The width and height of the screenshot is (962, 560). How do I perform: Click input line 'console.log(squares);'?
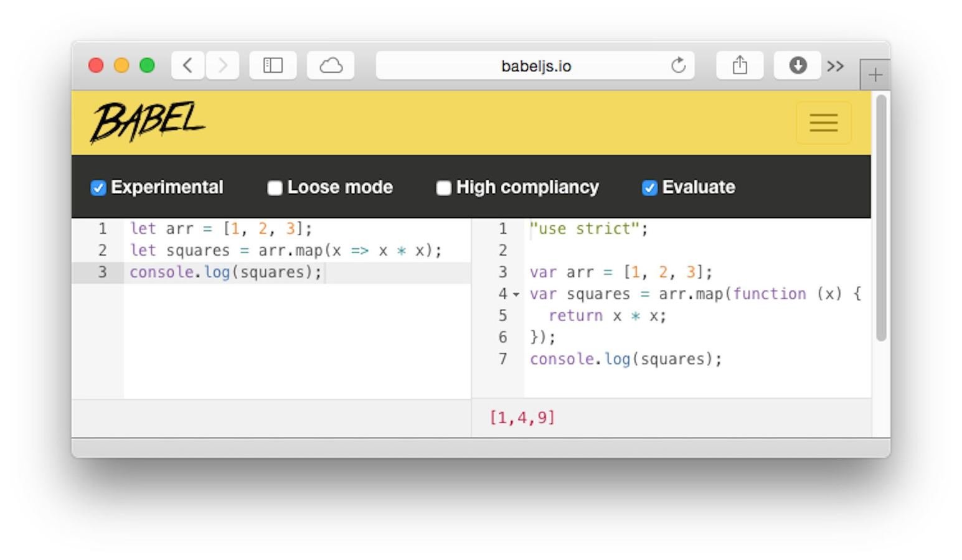click(x=226, y=273)
